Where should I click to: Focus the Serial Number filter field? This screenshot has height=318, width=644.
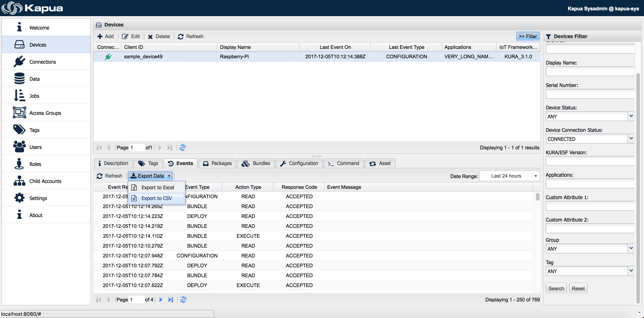click(590, 94)
